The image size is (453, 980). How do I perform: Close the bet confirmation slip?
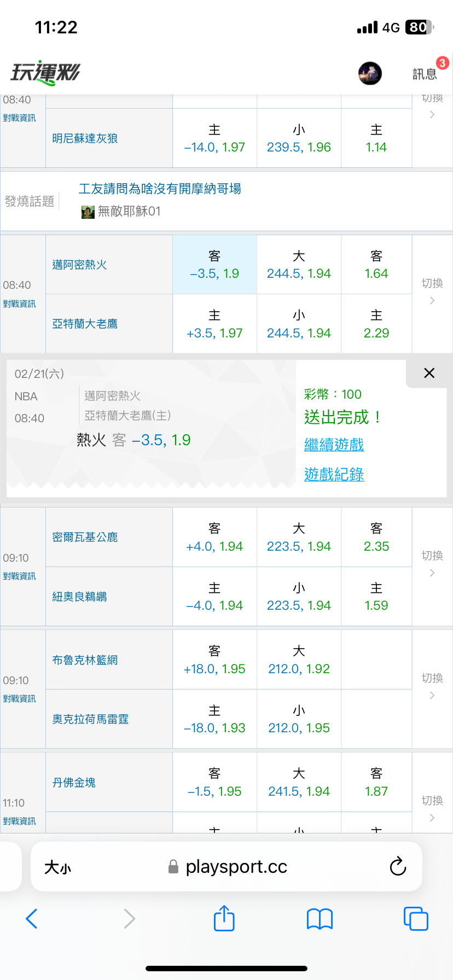pyautogui.click(x=429, y=373)
